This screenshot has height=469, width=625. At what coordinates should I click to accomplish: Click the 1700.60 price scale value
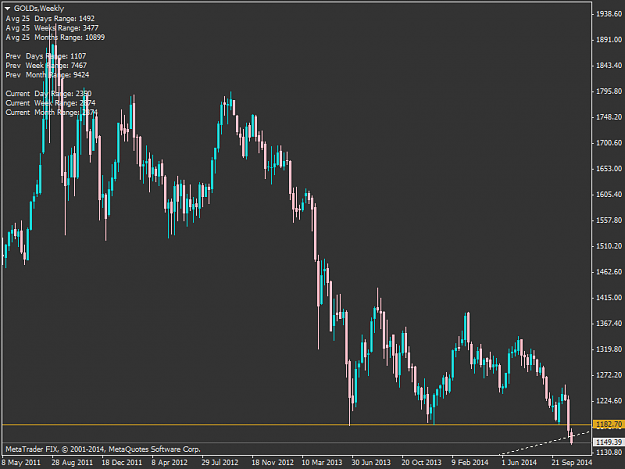point(609,143)
